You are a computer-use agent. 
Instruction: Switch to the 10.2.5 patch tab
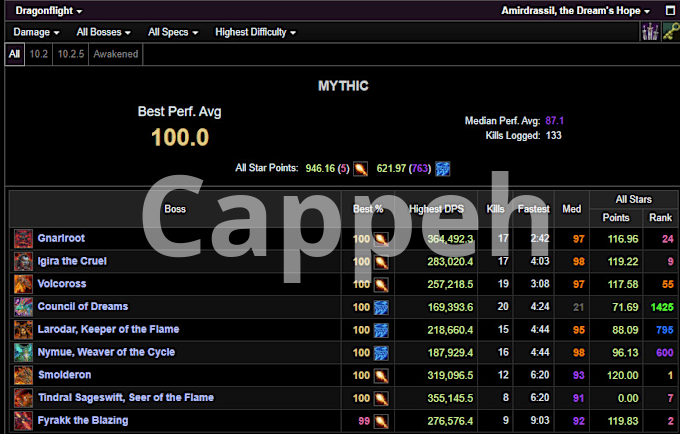[x=70, y=54]
